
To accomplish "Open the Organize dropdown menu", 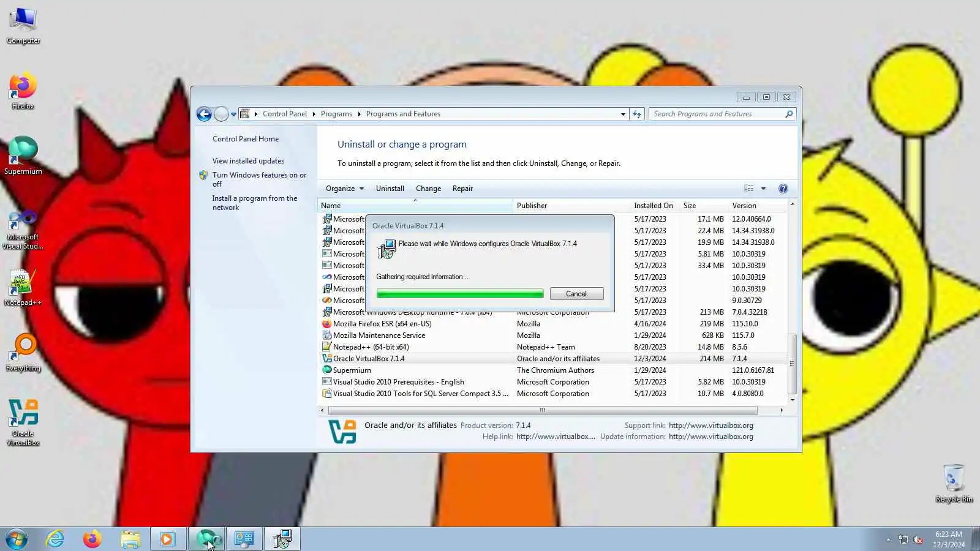I will [x=345, y=189].
